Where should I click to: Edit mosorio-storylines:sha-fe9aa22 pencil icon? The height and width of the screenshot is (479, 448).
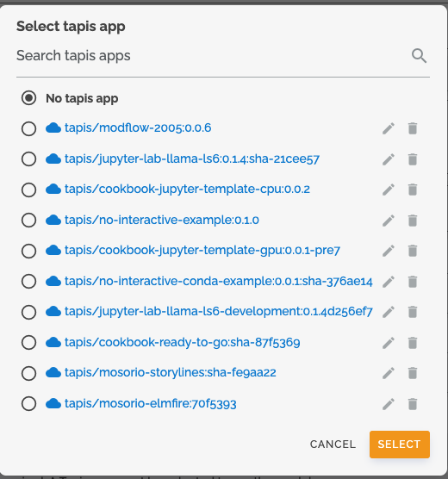pos(389,373)
